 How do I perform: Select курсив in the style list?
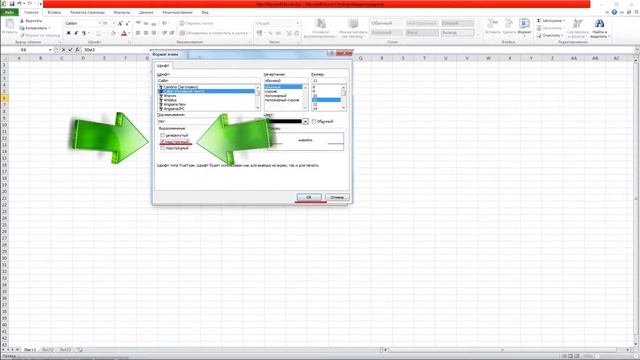(271, 91)
